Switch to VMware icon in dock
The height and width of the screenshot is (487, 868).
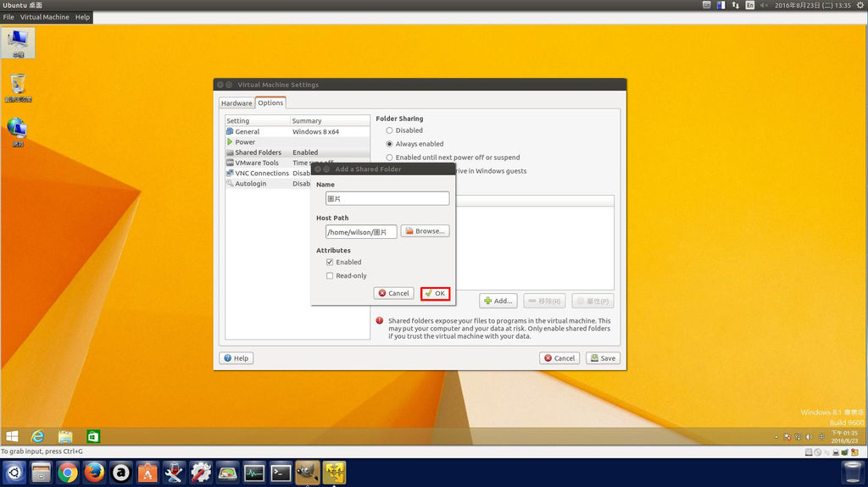(x=334, y=473)
